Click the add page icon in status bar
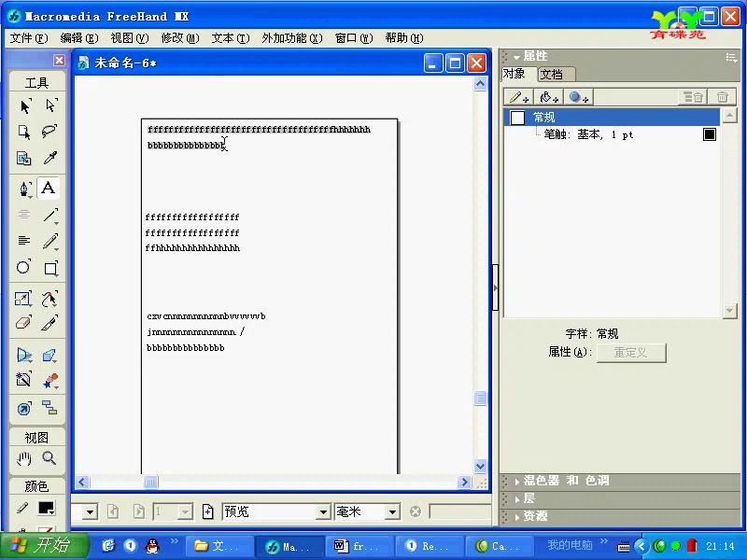747x560 pixels. pyautogui.click(x=208, y=511)
